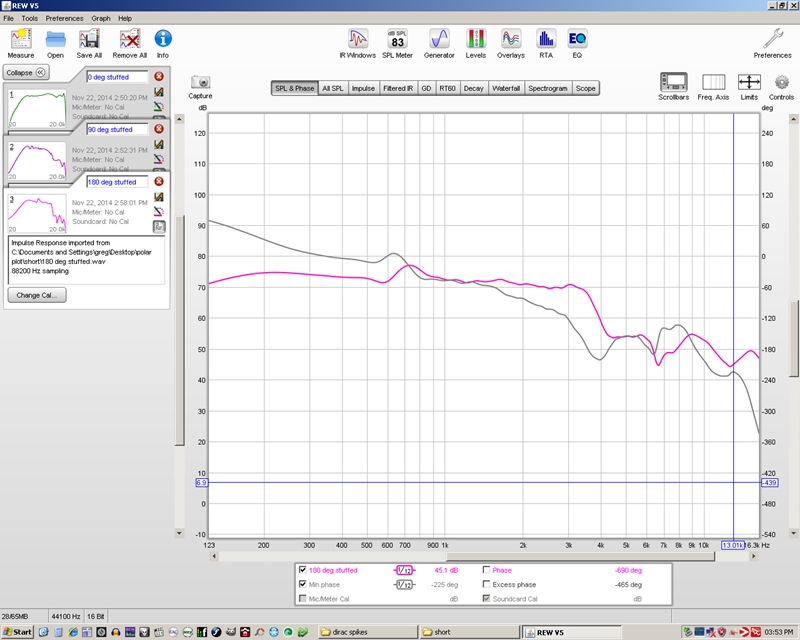Show measurement Info panel

click(x=163, y=44)
